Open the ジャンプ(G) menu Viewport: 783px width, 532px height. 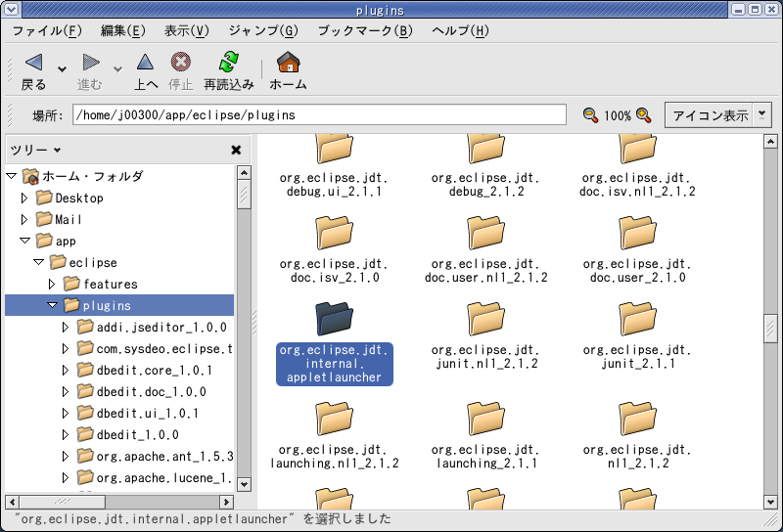point(263,31)
